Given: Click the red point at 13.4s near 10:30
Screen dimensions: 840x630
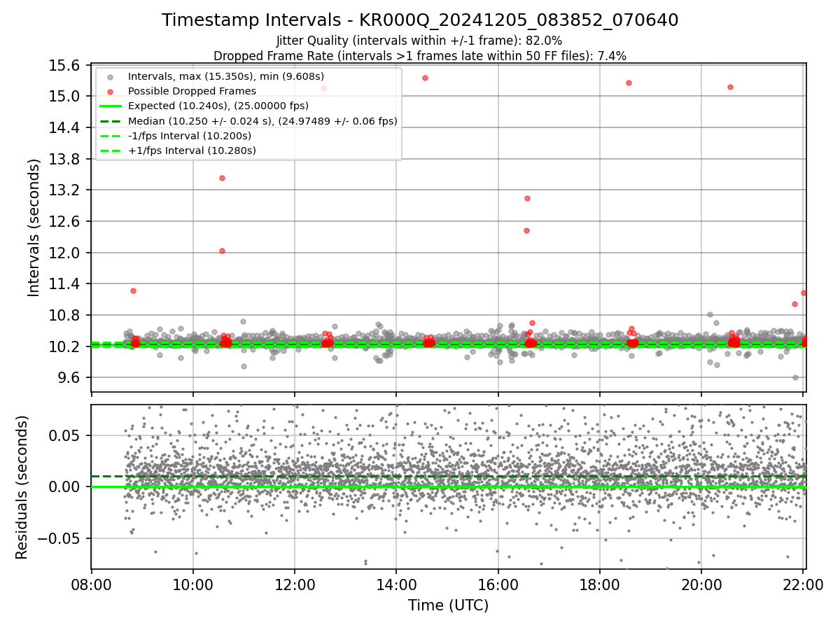Looking at the screenshot, I should (x=222, y=178).
